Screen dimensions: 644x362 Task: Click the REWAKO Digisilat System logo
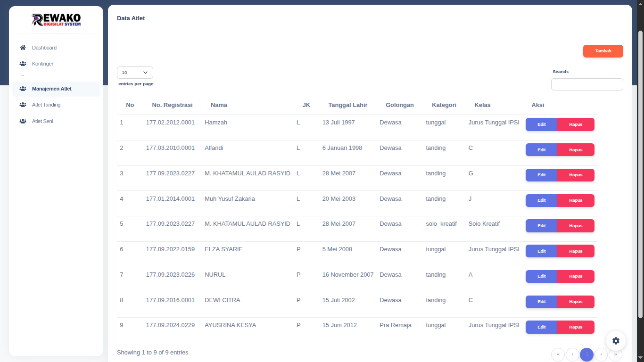(x=56, y=20)
